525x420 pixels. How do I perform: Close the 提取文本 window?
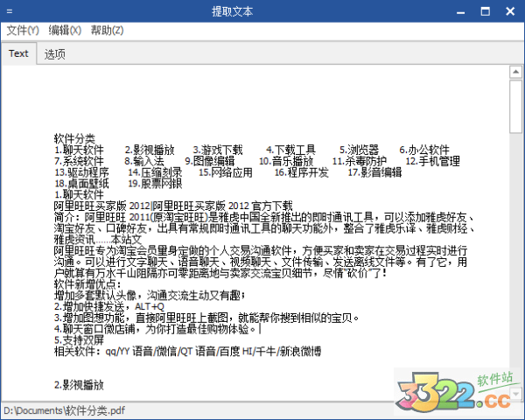click(x=510, y=11)
